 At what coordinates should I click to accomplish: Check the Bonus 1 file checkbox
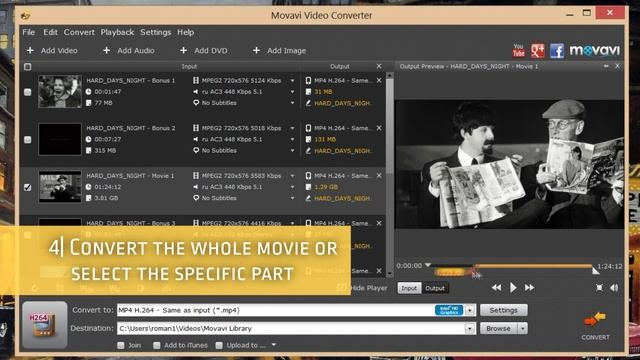27,92
